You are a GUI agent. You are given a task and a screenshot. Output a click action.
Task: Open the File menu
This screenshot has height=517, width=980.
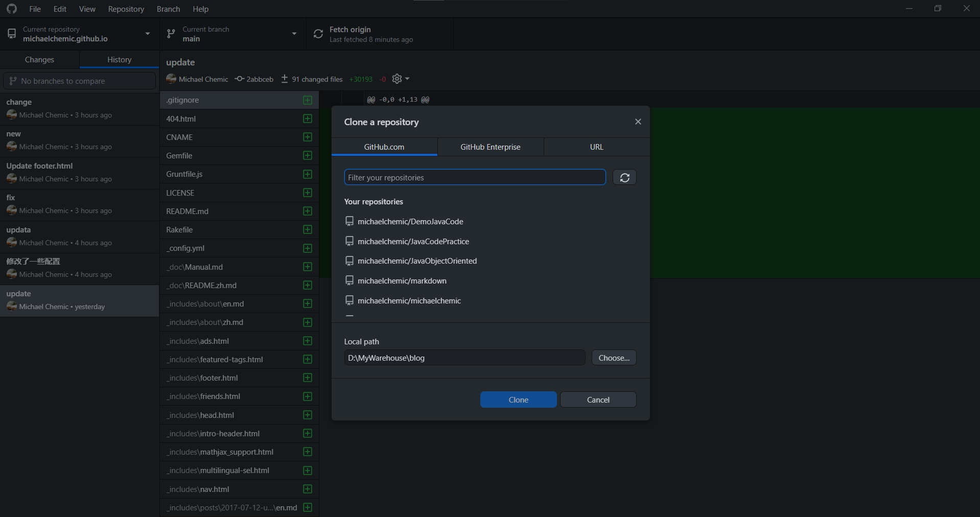[35, 9]
